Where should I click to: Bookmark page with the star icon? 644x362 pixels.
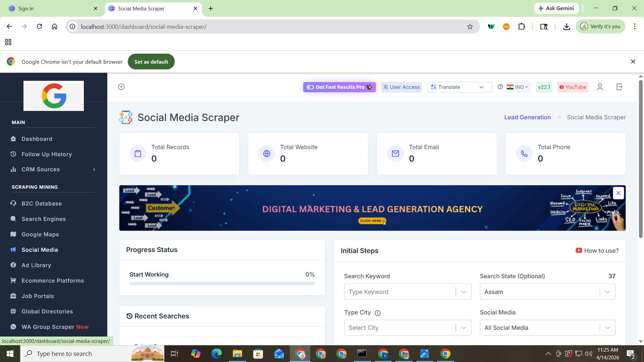(470, 26)
